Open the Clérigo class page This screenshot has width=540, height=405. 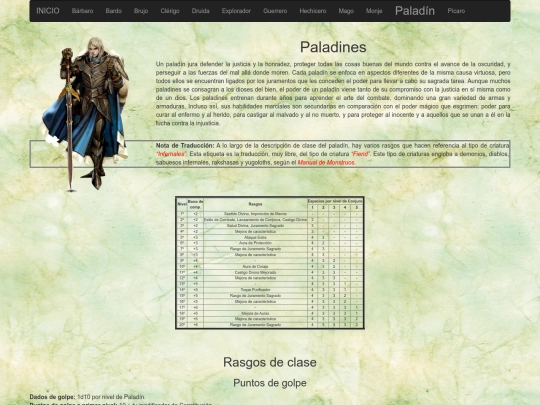pos(170,11)
